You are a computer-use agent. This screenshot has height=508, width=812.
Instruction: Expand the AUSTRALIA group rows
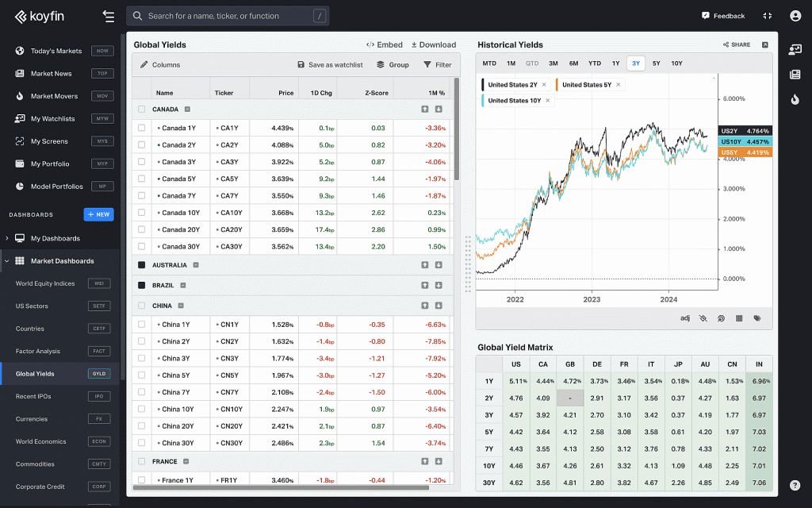pos(196,265)
